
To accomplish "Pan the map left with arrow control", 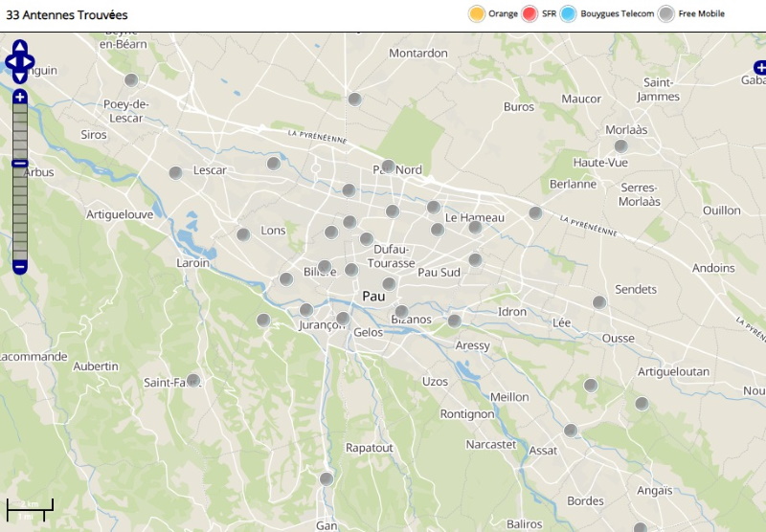I will (10, 62).
